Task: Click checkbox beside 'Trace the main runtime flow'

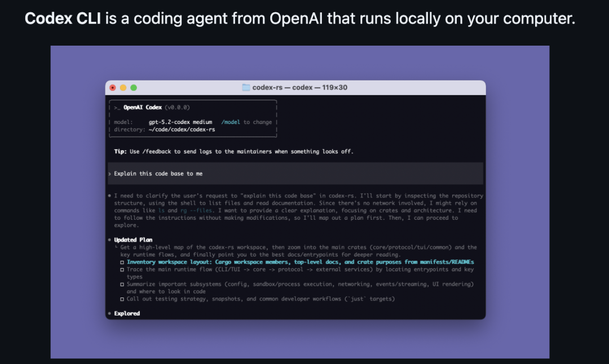Action: [x=122, y=270]
